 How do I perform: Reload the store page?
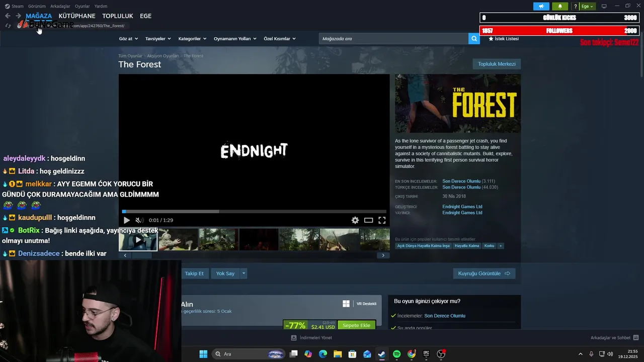coord(8,26)
